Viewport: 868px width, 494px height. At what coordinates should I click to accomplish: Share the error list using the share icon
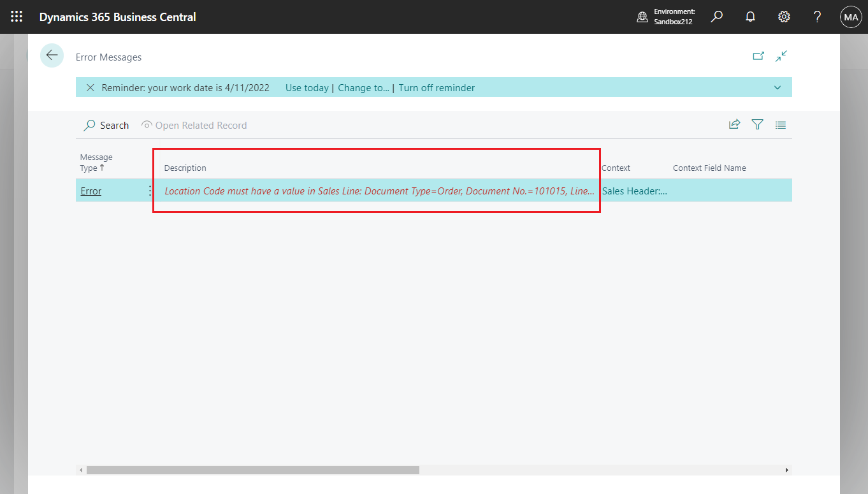[x=734, y=124]
